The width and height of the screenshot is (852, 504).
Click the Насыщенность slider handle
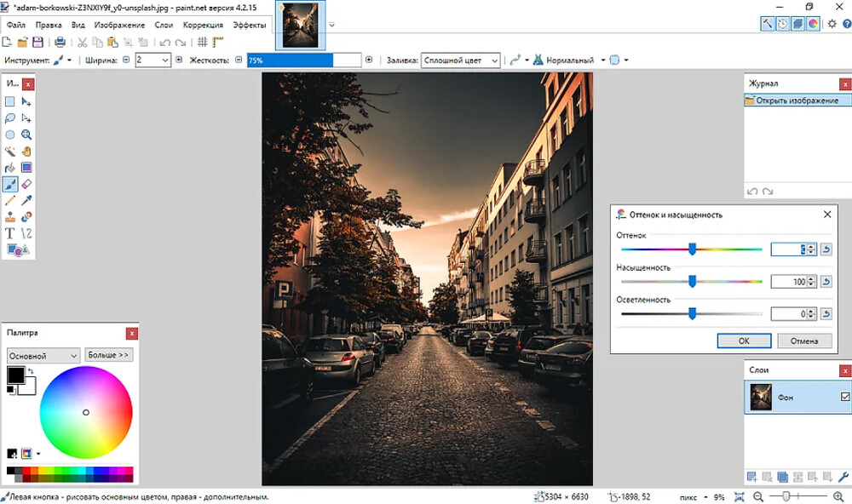pos(692,281)
